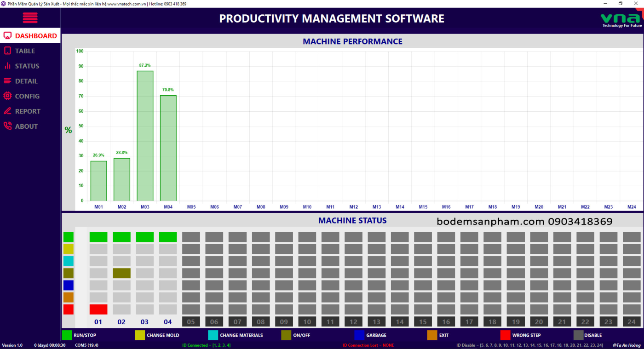The height and width of the screenshot is (349, 644).
Task: Open the DASHBOARD page
Action: tap(30, 36)
